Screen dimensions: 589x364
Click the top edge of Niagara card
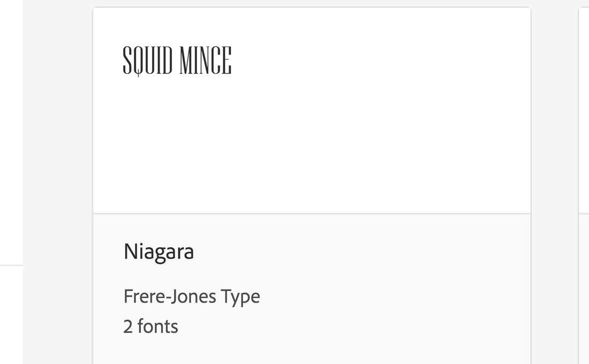click(312, 7)
